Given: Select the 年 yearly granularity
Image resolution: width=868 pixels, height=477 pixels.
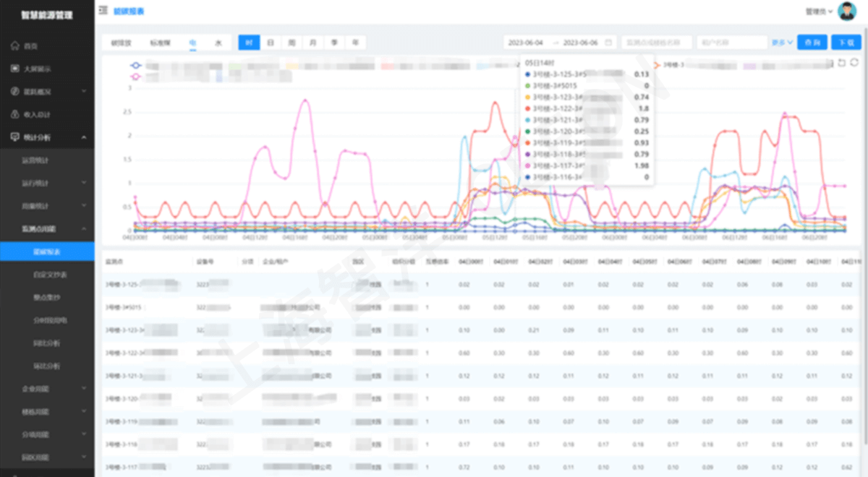Looking at the screenshot, I should [x=355, y=43].
